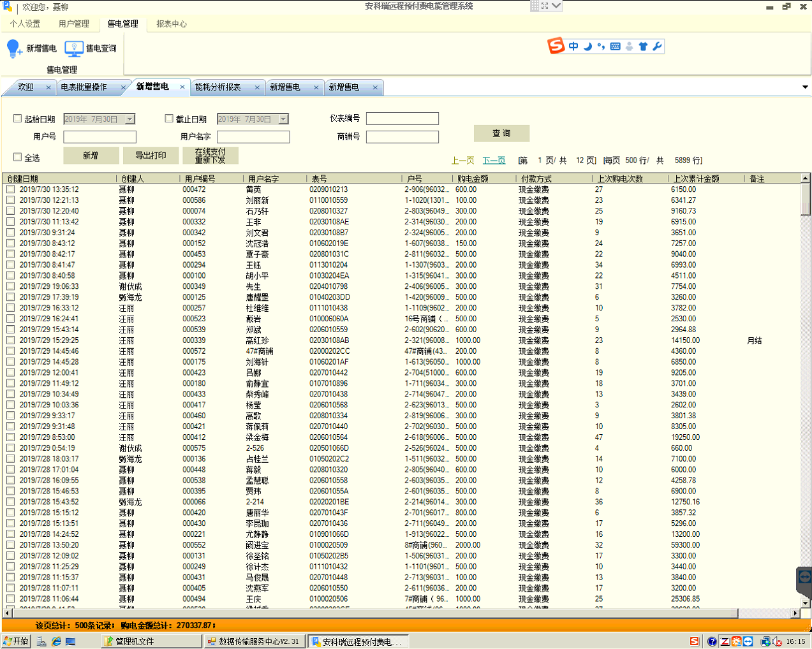Open Sogou soft keyboard icon
This screenshot has width=812, height=649.
(615, 47)
